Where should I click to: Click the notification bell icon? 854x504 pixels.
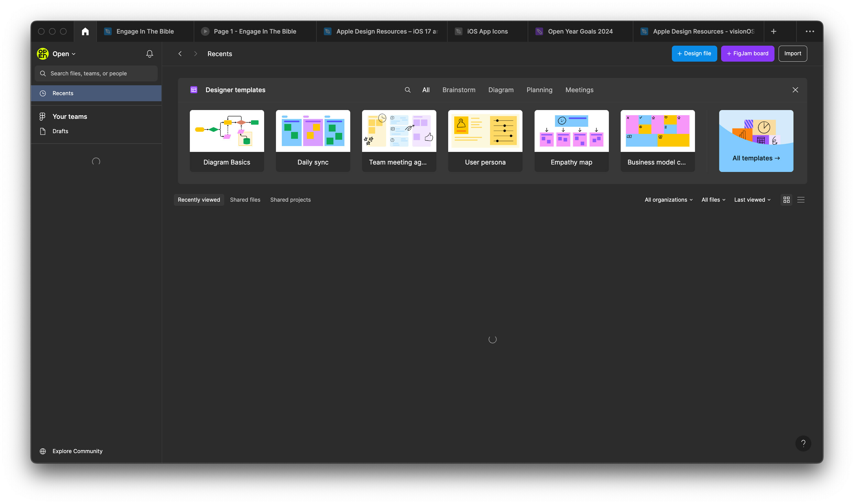150,53
